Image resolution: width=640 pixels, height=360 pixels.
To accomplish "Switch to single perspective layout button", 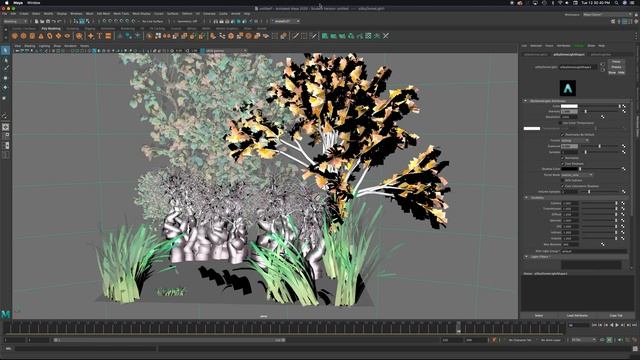I will [6, 127].
